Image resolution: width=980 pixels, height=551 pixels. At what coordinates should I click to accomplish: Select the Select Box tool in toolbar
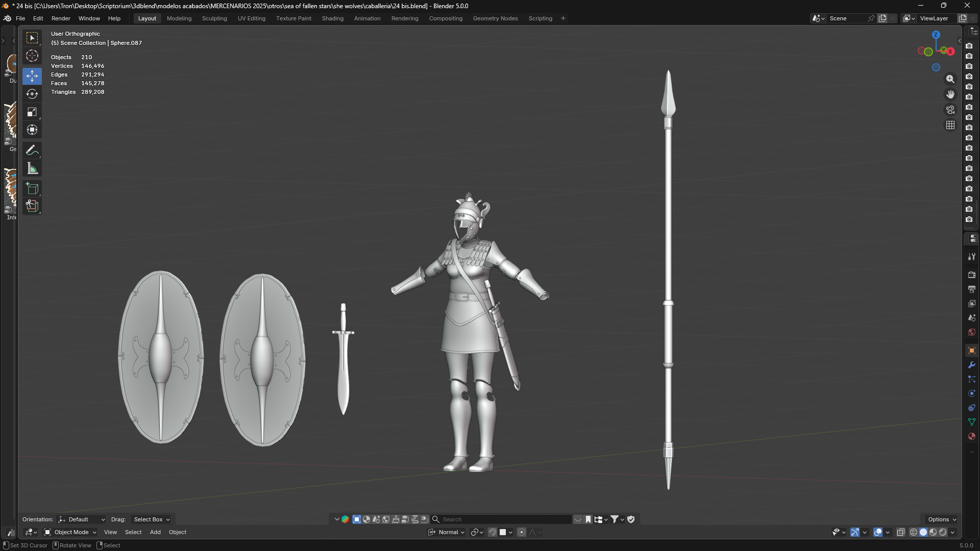tap(32, 38)
